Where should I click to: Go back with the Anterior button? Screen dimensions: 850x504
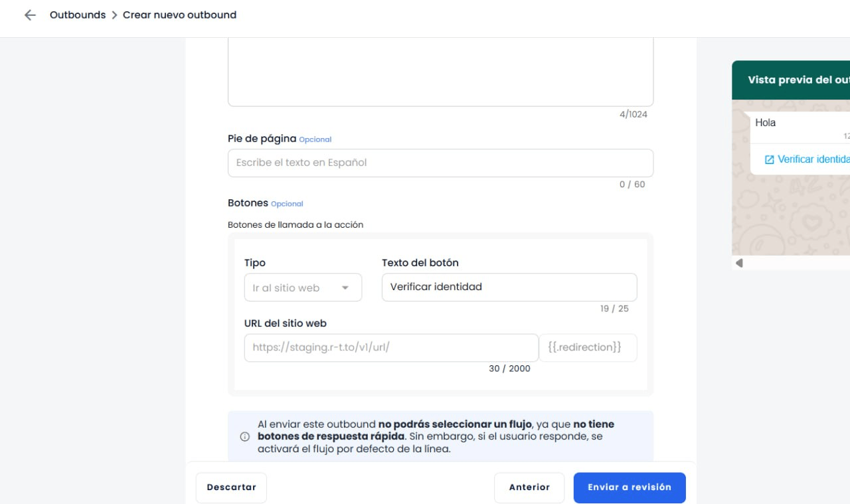point(529,487)
